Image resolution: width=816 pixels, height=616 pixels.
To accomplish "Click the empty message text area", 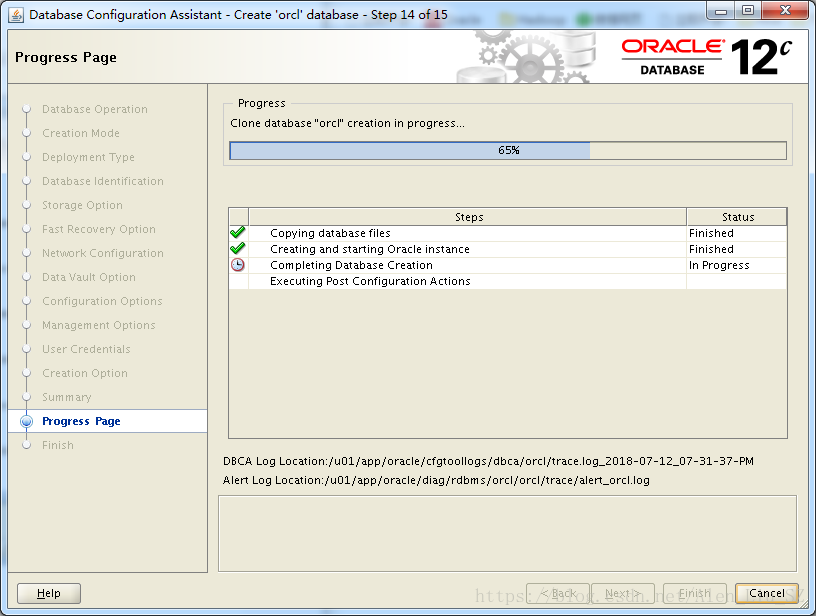I will point(507,533).
